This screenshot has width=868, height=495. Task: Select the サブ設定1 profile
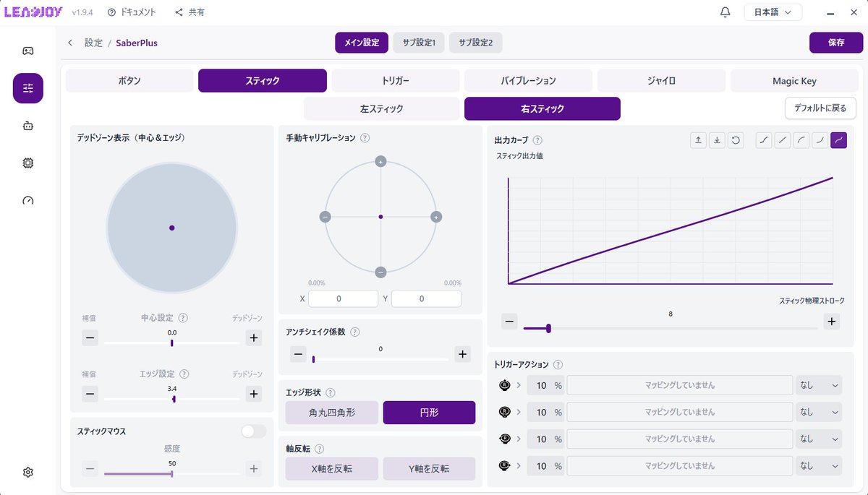point(419,43)
